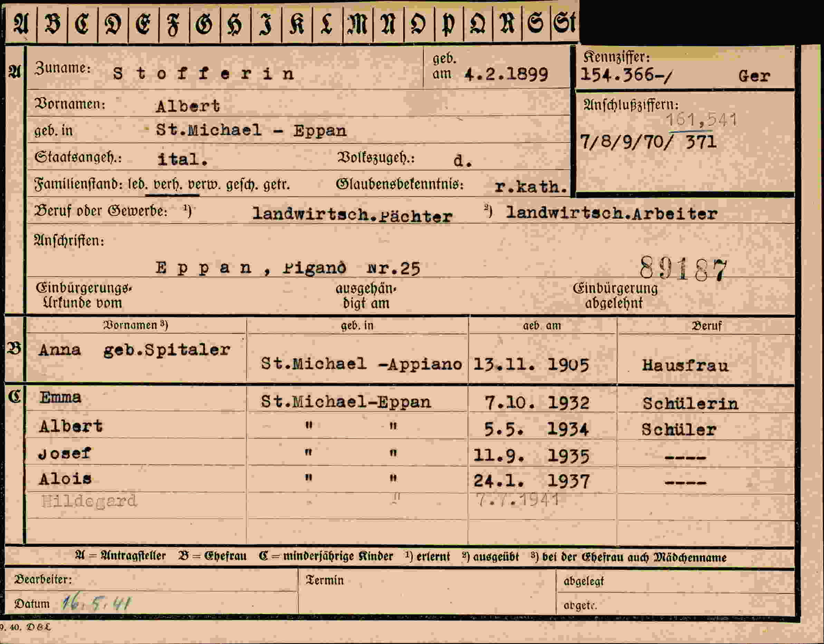Click practiced profession 'landwirtsch.Arbeiter'
824x644 pixels.
pyautogui.click(x=611, y=213)
